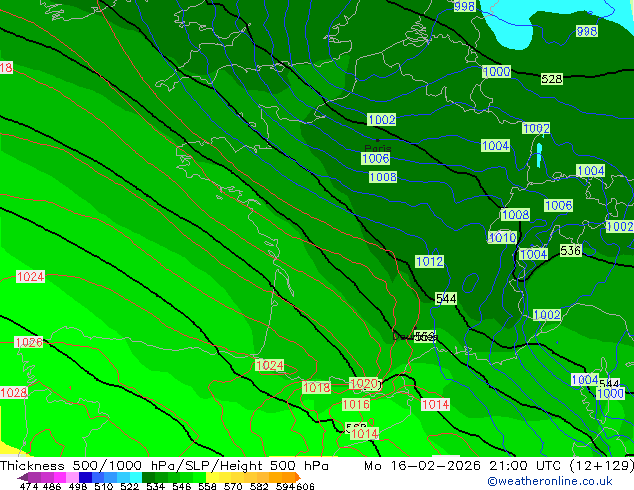
Task: Click the Paris city dot marker
Action: pos(378,140)
